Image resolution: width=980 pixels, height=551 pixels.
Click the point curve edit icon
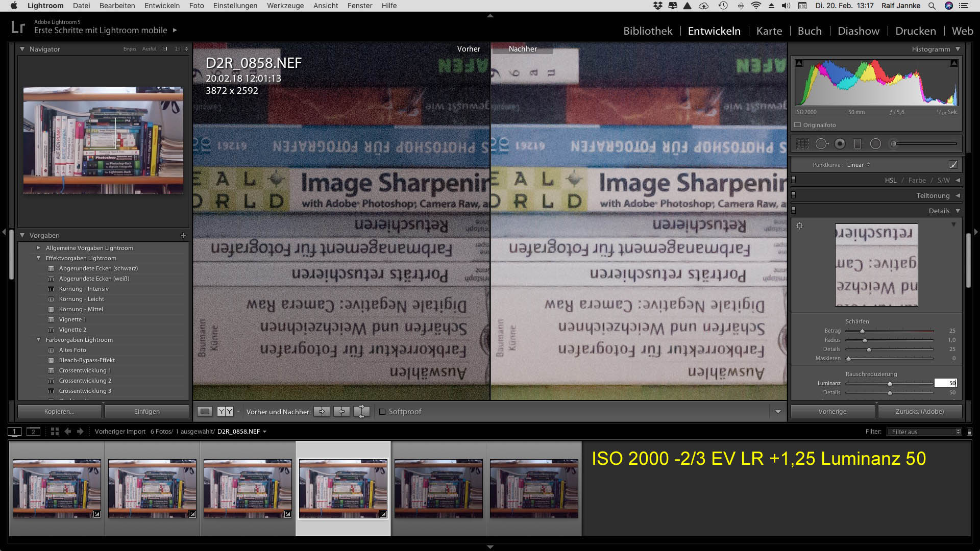(x=953, y=165)
